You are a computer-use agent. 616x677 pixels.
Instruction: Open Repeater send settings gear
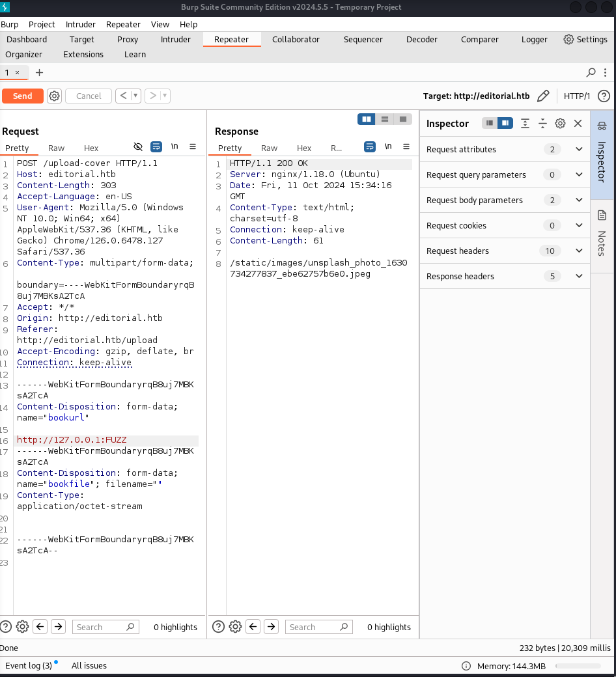coord(54,96)
